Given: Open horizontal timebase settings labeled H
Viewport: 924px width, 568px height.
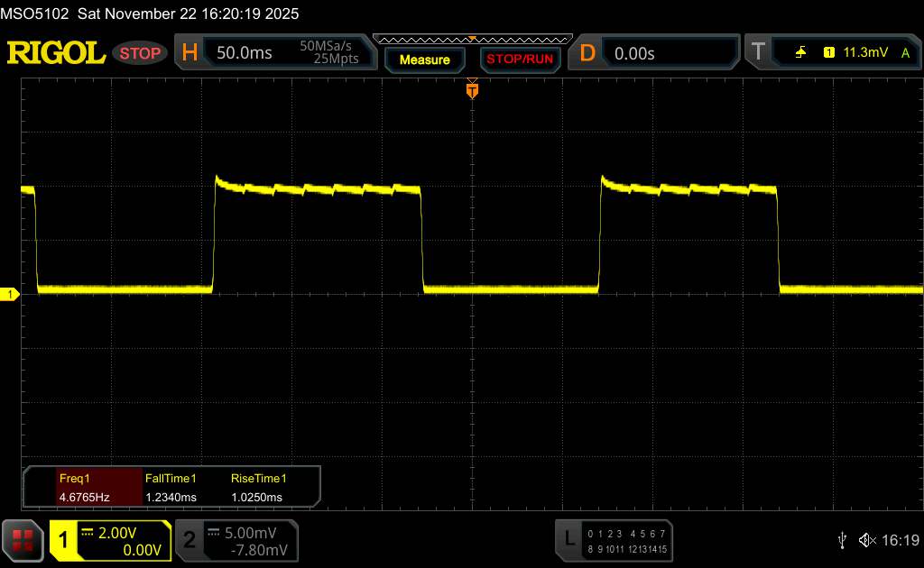Looking at the screenshot, I should pos(189,53).
